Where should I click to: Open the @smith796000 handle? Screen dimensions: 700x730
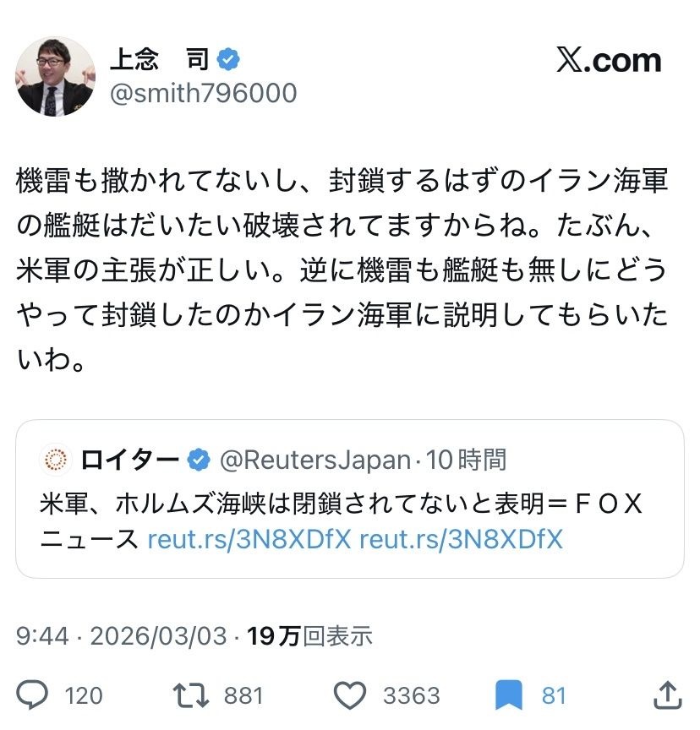[203, 93]
